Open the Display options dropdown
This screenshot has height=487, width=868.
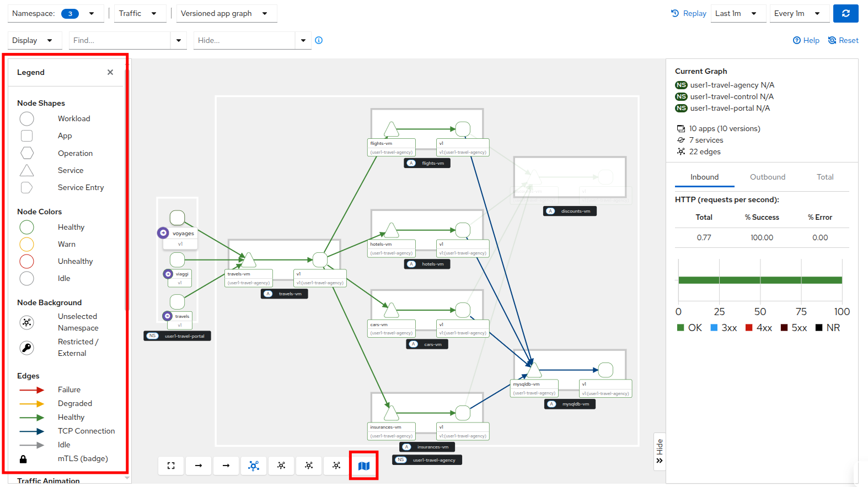(33, 40)
